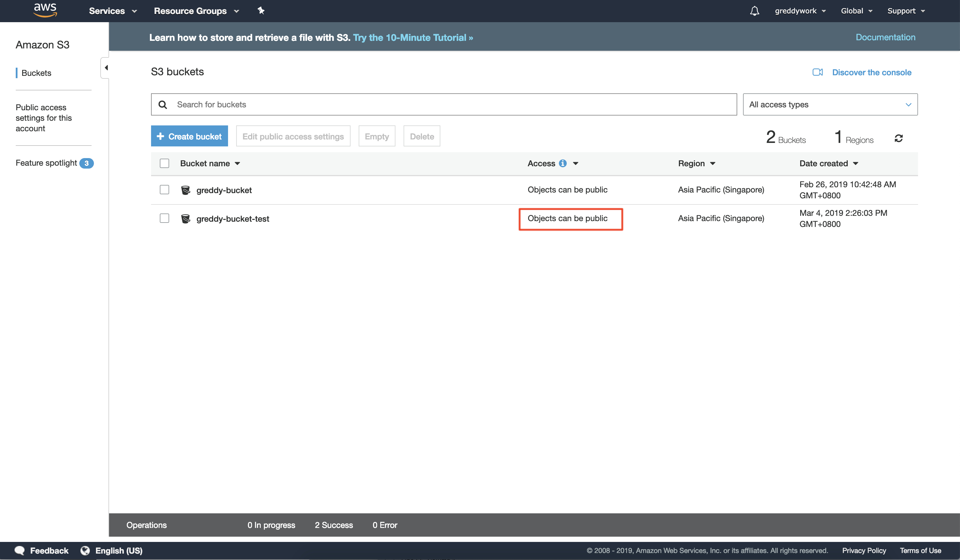Expand the Services menu
960x560 pixels.
(x=113, y=11)
